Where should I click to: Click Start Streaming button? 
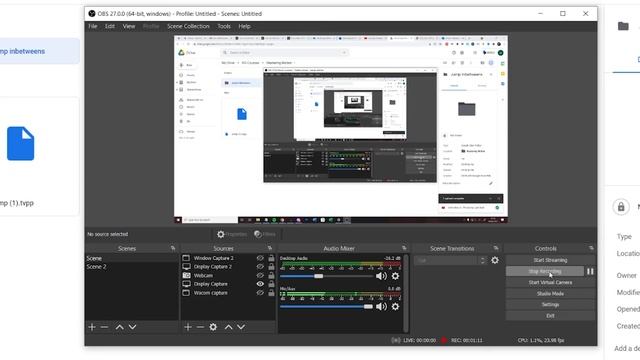coord(550,260)
